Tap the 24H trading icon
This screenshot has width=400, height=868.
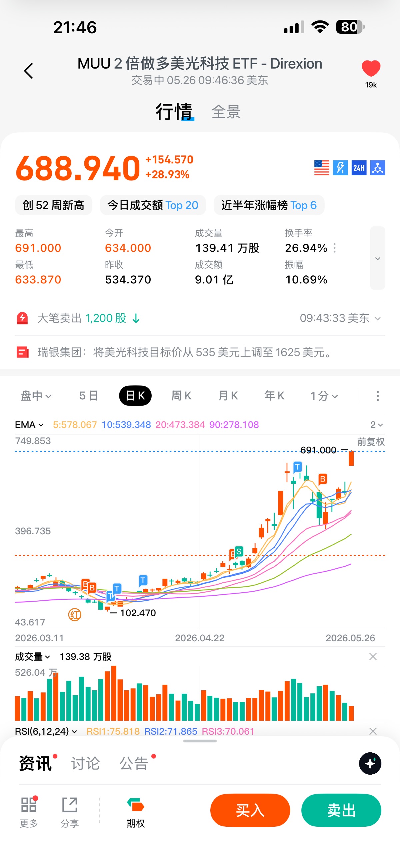point(359,168)
